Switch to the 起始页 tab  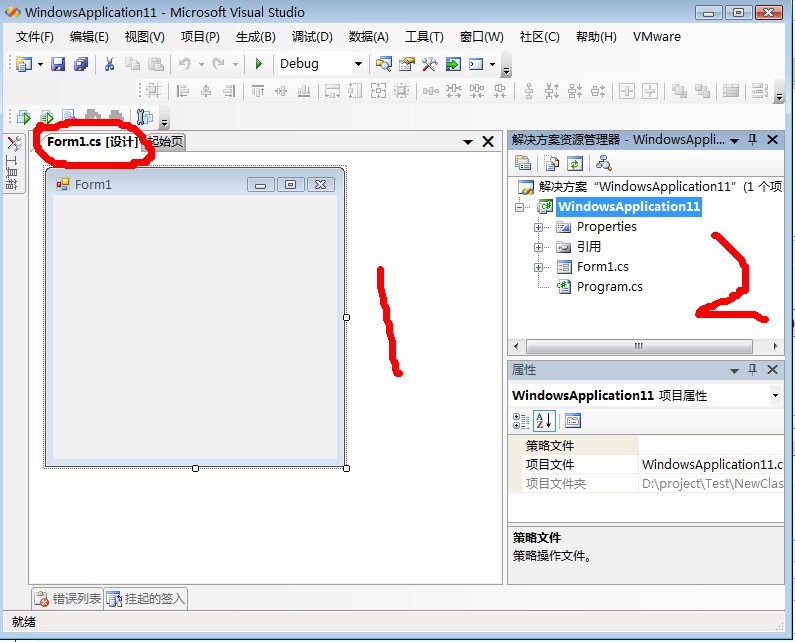click(x=167, y=142)
